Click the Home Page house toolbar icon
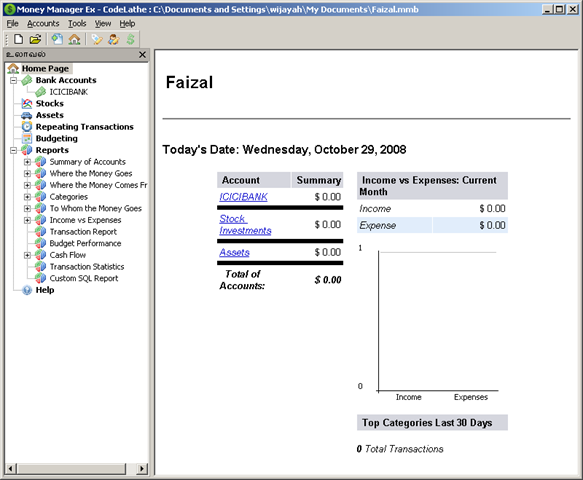The image size is (583, 480). [74, 39]
